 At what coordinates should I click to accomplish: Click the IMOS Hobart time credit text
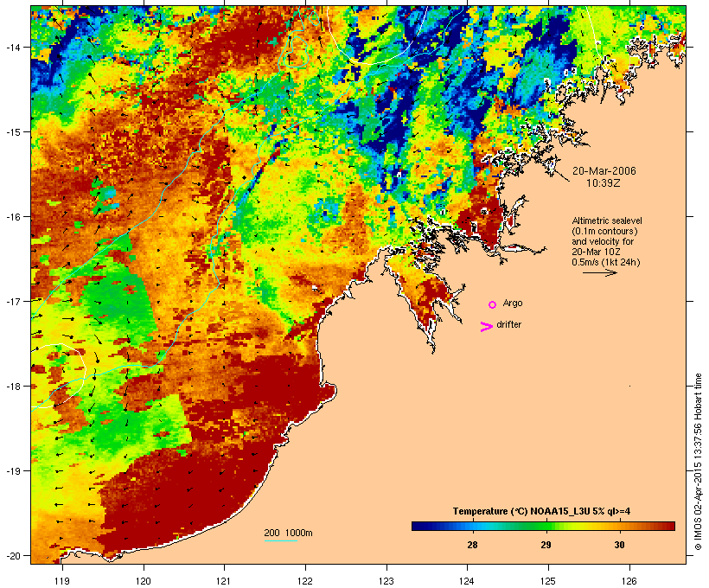(698, 462)
